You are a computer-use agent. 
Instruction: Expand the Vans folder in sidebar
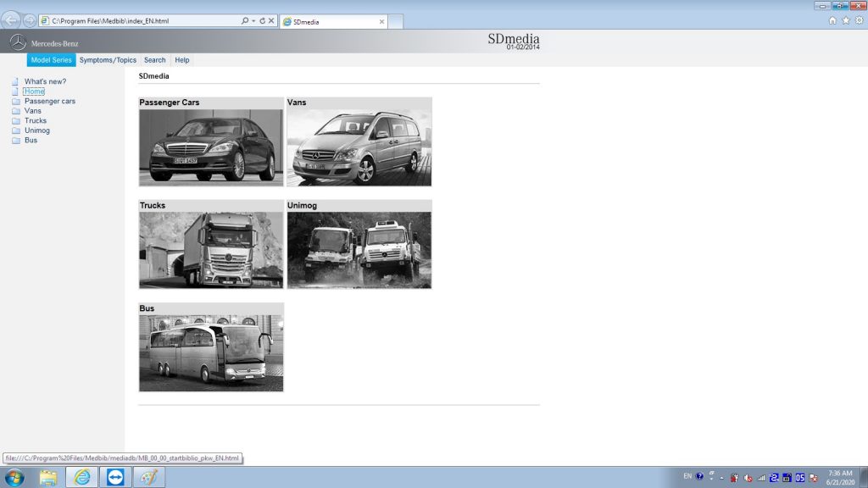33,111
